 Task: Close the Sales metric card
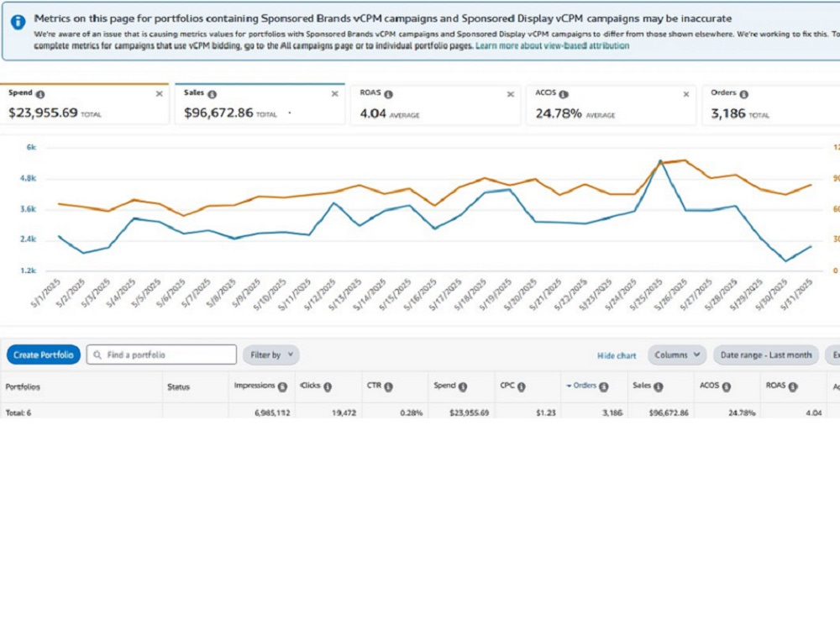click(x=335, y=94)
